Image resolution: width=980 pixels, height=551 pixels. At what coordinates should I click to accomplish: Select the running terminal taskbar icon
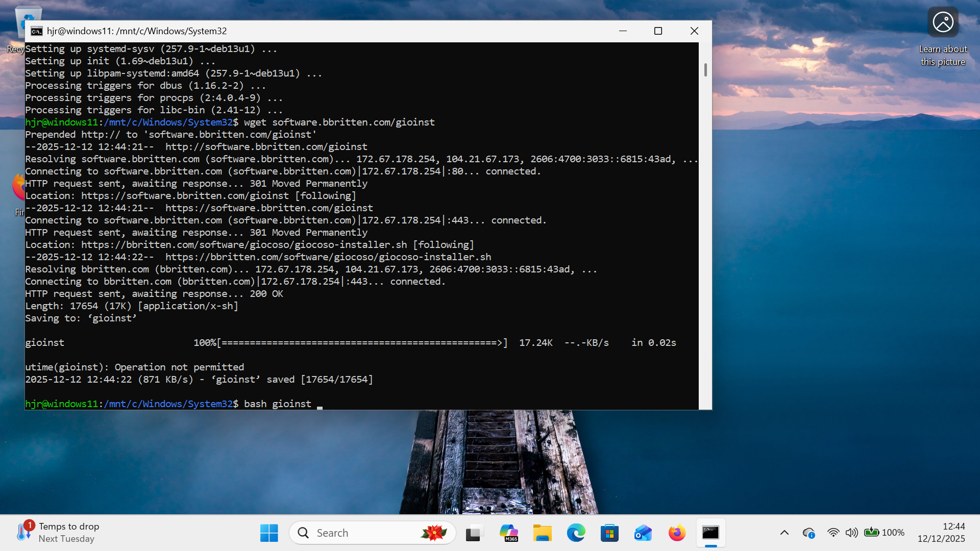(x=710, y=533)
